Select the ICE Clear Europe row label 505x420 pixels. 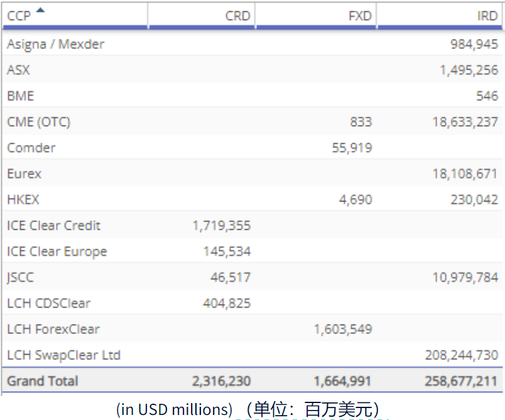pyautogui.click(x=57, y=252)
